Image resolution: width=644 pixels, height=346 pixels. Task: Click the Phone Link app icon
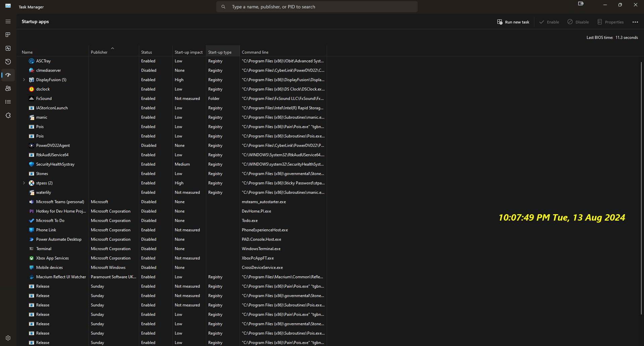point(32,230)
